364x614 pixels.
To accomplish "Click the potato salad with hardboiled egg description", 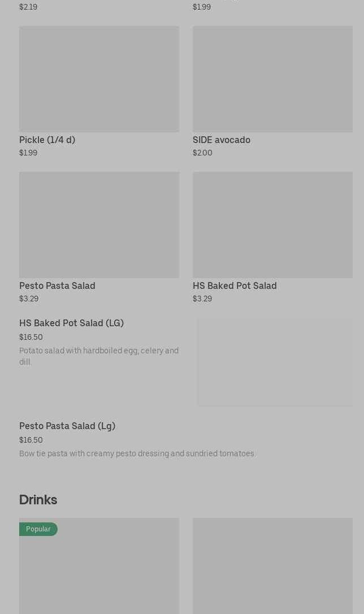I will coord(99,356).
